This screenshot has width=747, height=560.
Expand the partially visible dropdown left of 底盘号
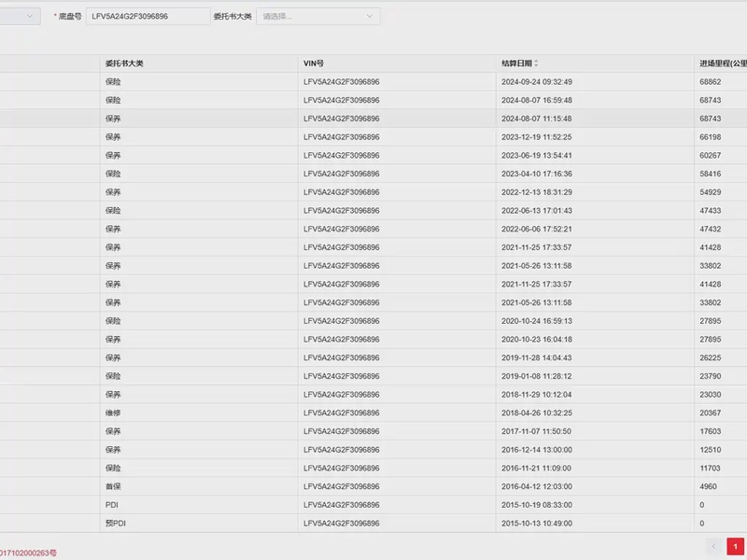coord(20,16)
